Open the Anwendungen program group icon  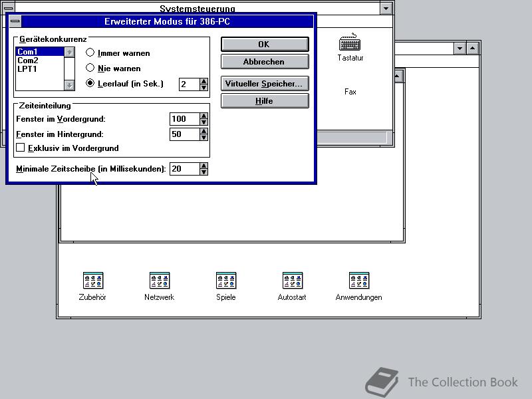click(359, 281)
